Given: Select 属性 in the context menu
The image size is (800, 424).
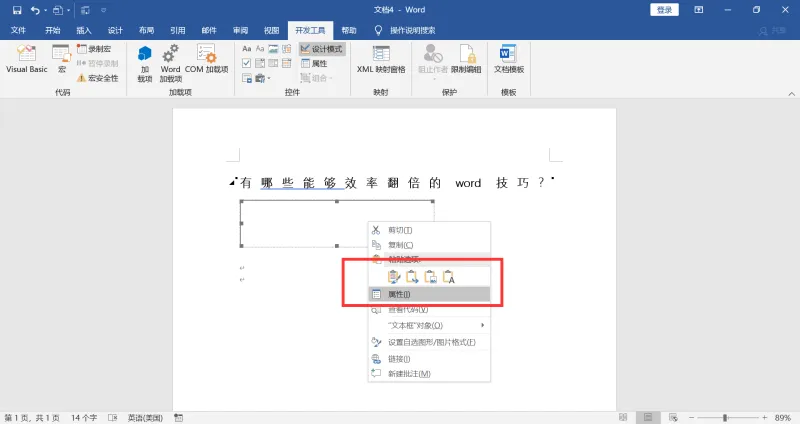Looking at the screenshot, I should [429, 294].
